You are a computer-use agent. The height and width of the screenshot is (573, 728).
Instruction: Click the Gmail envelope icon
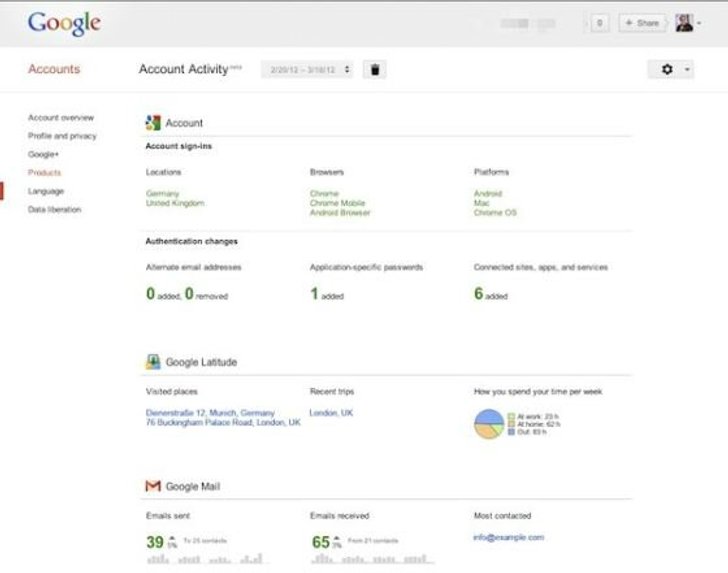[153, 486]
